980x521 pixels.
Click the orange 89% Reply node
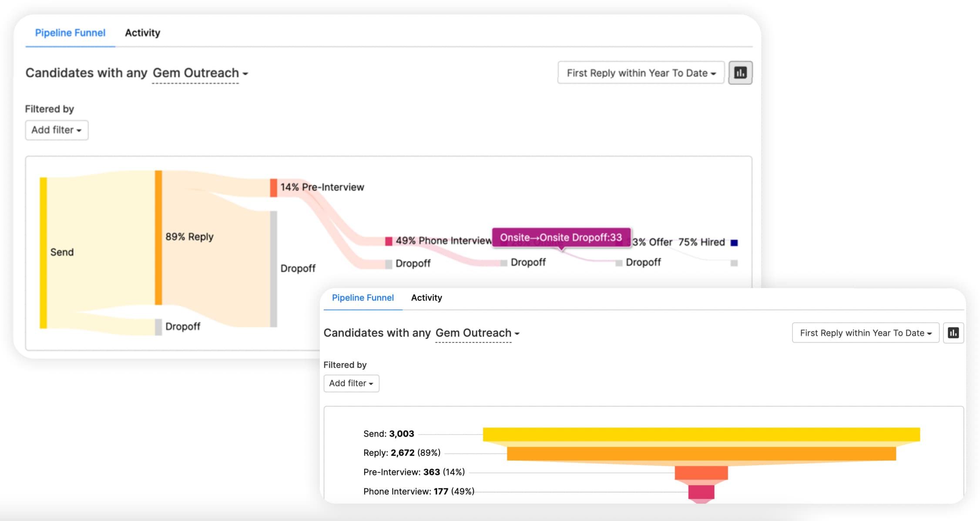158,237
